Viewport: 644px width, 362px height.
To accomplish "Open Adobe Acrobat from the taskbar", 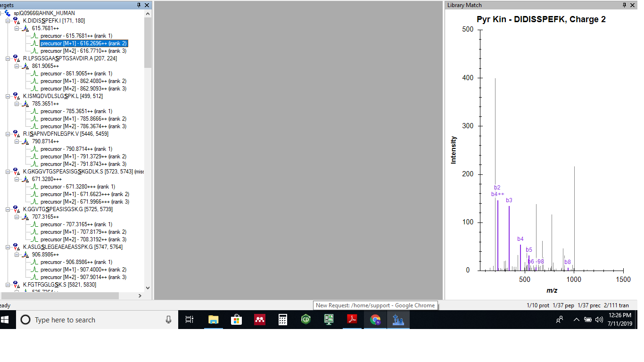I will [352, 320].
